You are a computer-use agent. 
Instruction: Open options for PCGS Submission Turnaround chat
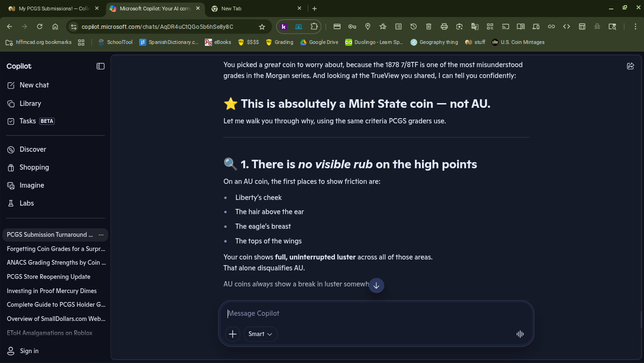(101, 235)
